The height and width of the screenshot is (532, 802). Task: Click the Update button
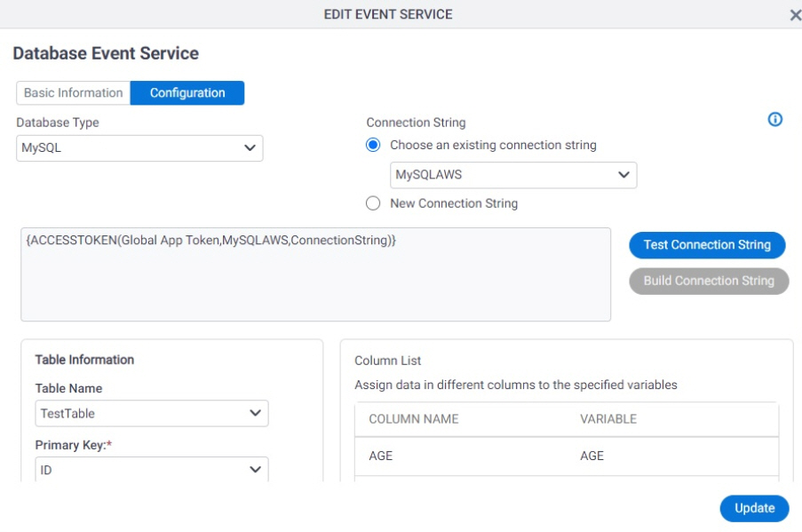(x=754, y=508)
